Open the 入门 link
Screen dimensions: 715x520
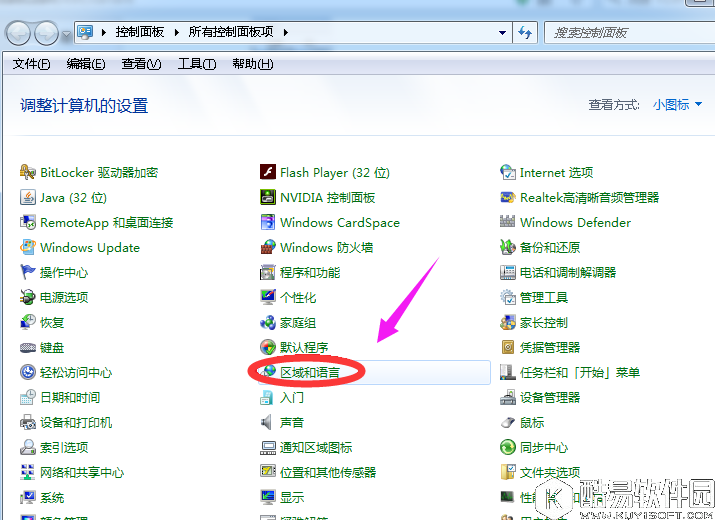coord(292,397)
